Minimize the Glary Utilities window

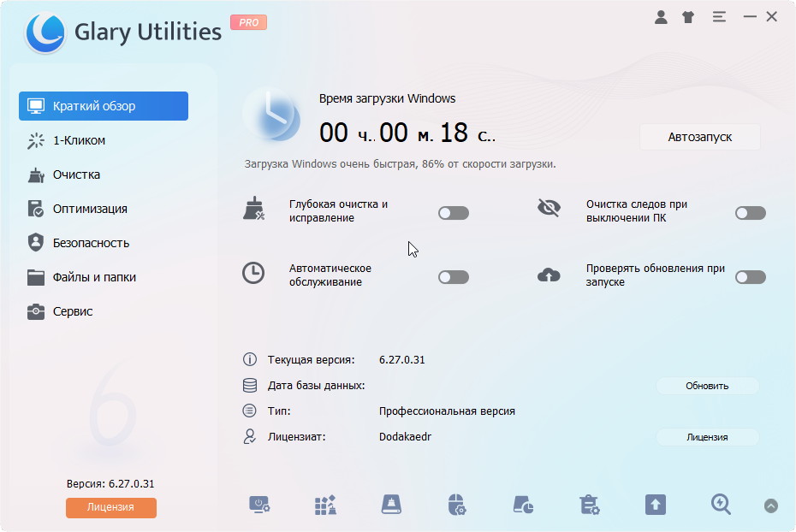(x=750, y=17)
